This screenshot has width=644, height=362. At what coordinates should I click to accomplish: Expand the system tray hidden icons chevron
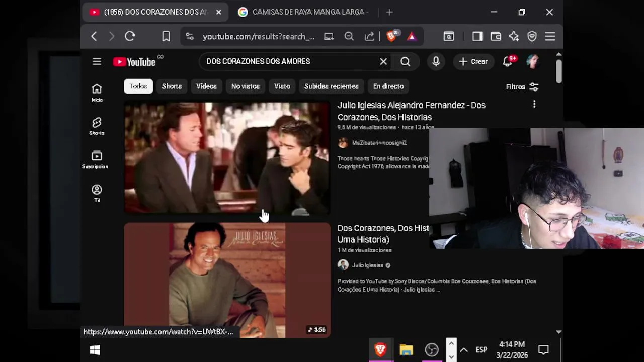[464, 350]
